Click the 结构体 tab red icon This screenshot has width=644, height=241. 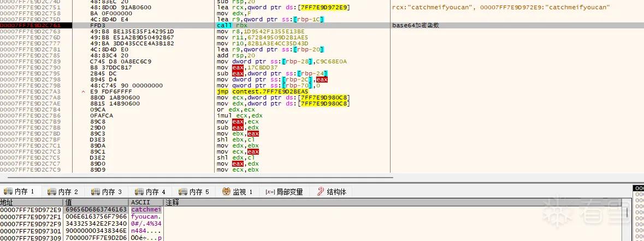click(x=320, y=191)
